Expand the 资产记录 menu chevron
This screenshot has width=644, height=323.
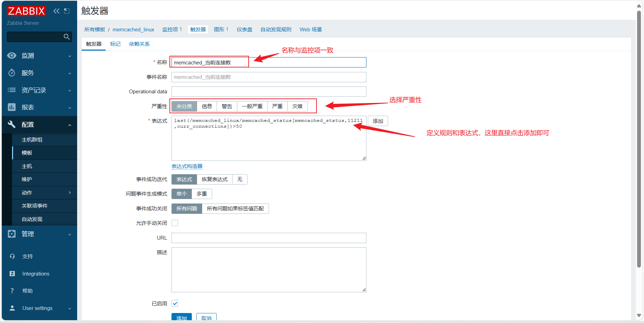point(70,91)
